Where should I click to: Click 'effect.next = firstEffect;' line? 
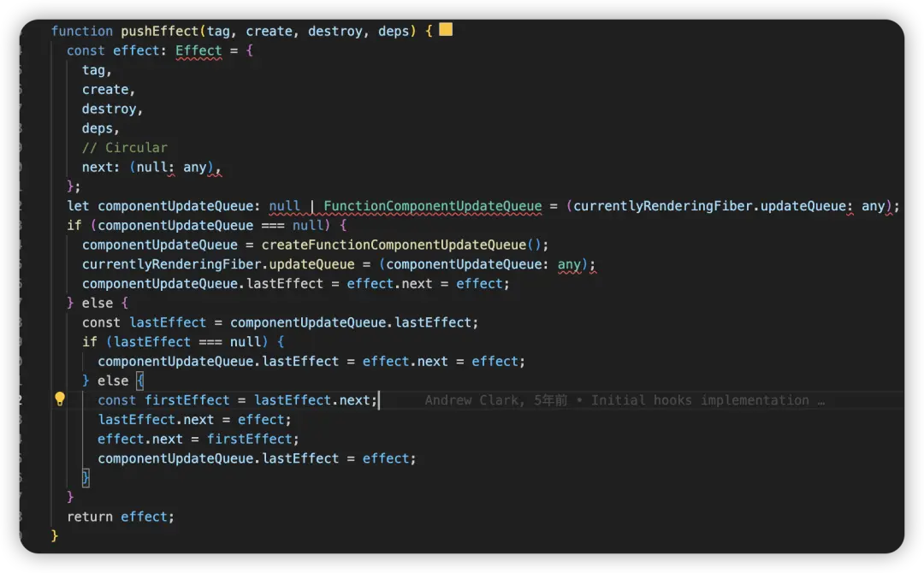pyautogui.click(x=198, y=440)
